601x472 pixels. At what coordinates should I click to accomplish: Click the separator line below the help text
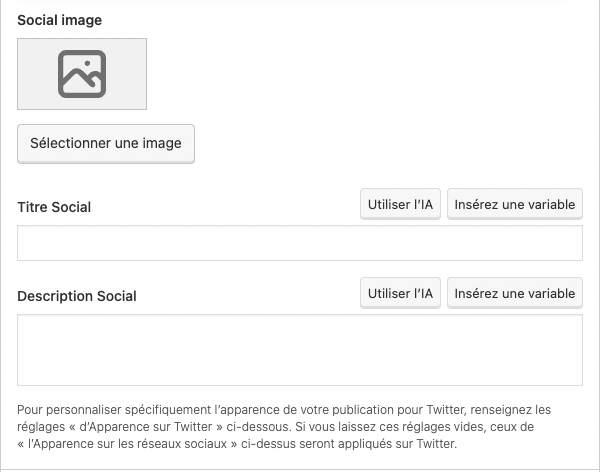[x=300, y=468]
